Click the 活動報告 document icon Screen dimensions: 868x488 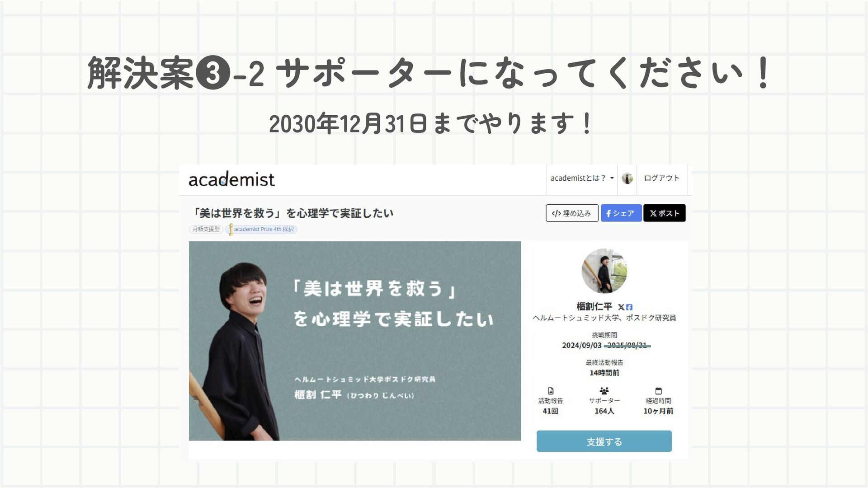click(x=550, y=391)
